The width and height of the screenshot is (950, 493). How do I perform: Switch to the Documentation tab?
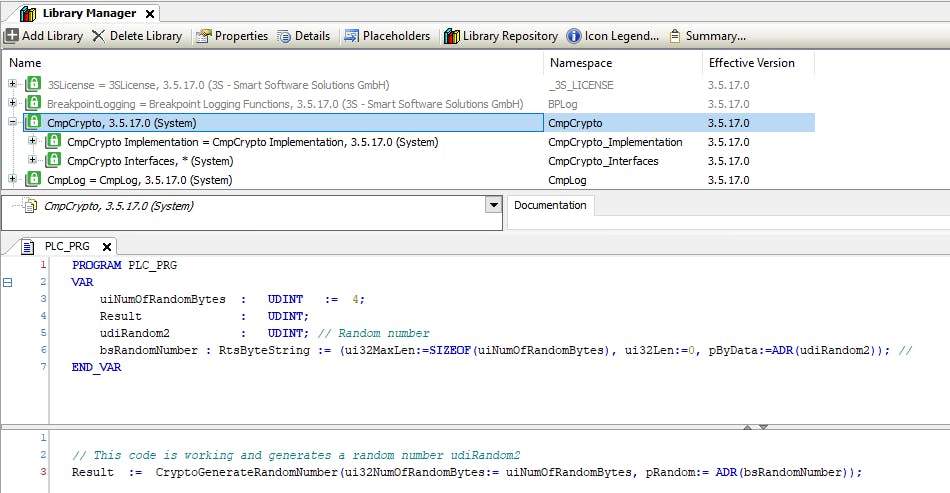pyautogui.click(x=550, y=205)
